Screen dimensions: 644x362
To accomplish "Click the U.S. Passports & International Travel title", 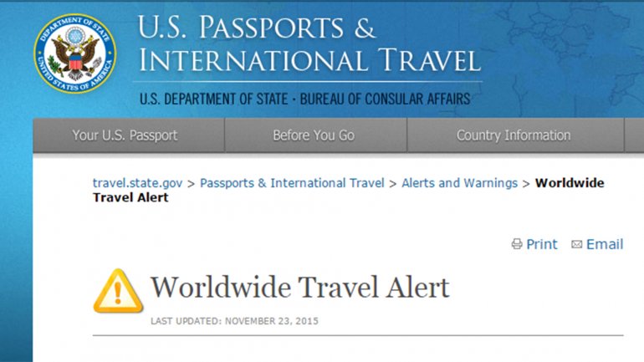I will coord(309,43).
